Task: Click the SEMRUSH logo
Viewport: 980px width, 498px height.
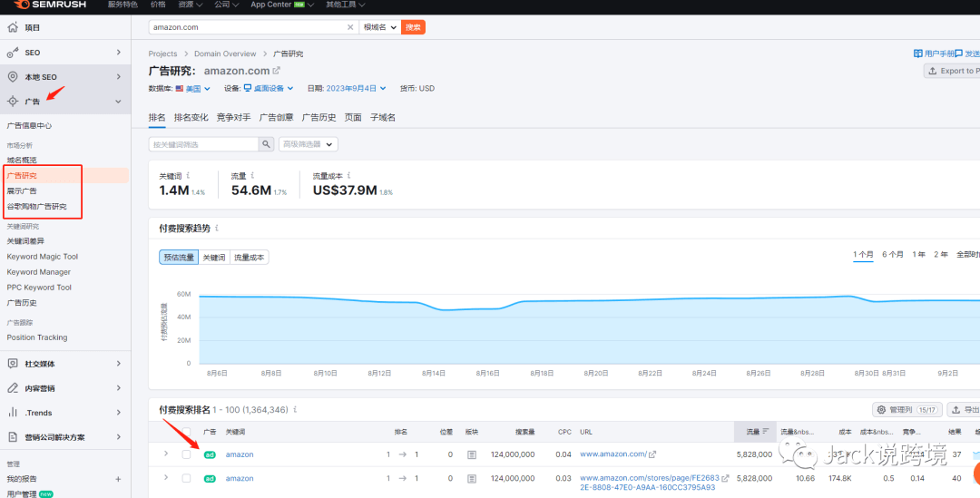Action: click(50, 5)
